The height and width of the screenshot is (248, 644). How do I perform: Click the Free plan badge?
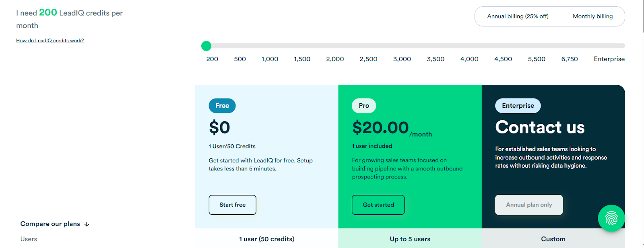coord(222,106)
